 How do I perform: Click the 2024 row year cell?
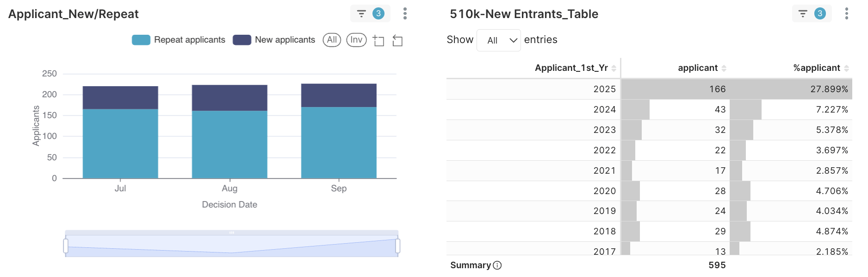[604, 109]
